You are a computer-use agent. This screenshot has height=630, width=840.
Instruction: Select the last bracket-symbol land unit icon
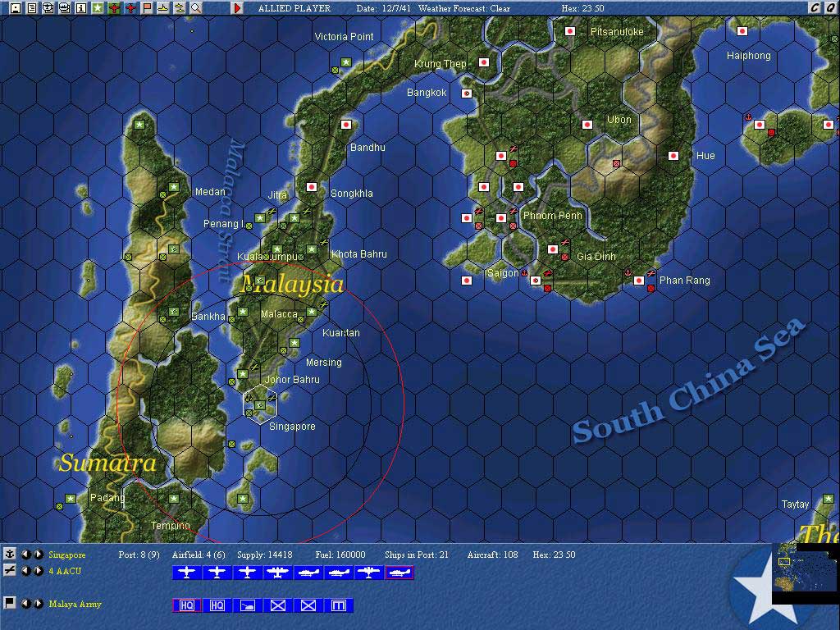pos(339,605)
